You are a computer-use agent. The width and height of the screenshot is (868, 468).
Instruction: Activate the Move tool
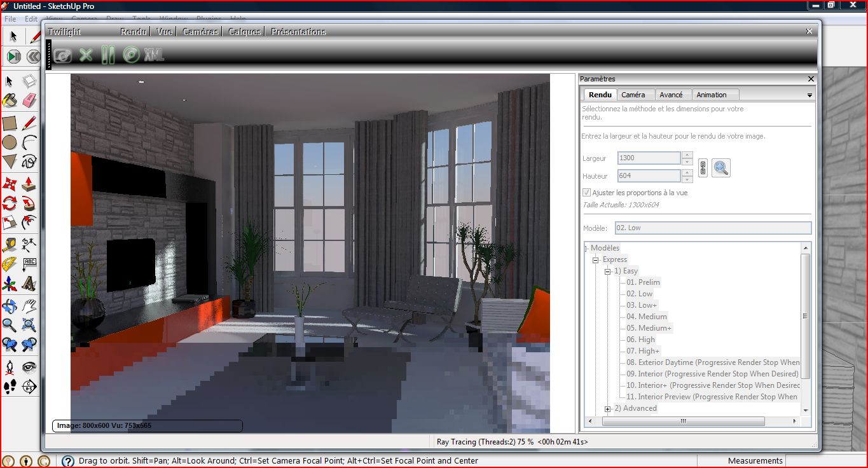point(10,184)
